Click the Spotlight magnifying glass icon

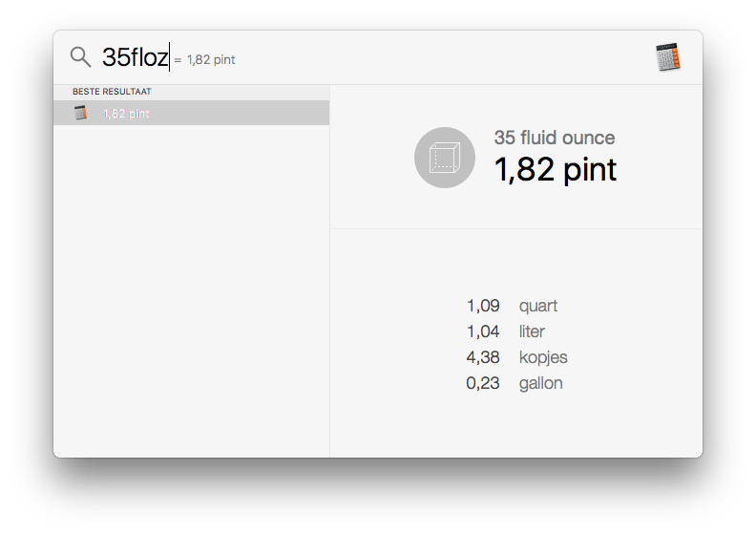(80, 57)
